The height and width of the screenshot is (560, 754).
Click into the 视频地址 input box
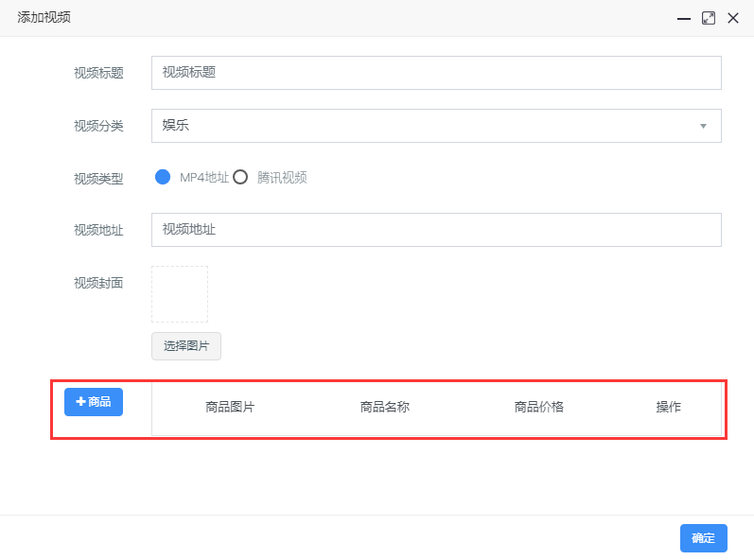click(436, 230)
